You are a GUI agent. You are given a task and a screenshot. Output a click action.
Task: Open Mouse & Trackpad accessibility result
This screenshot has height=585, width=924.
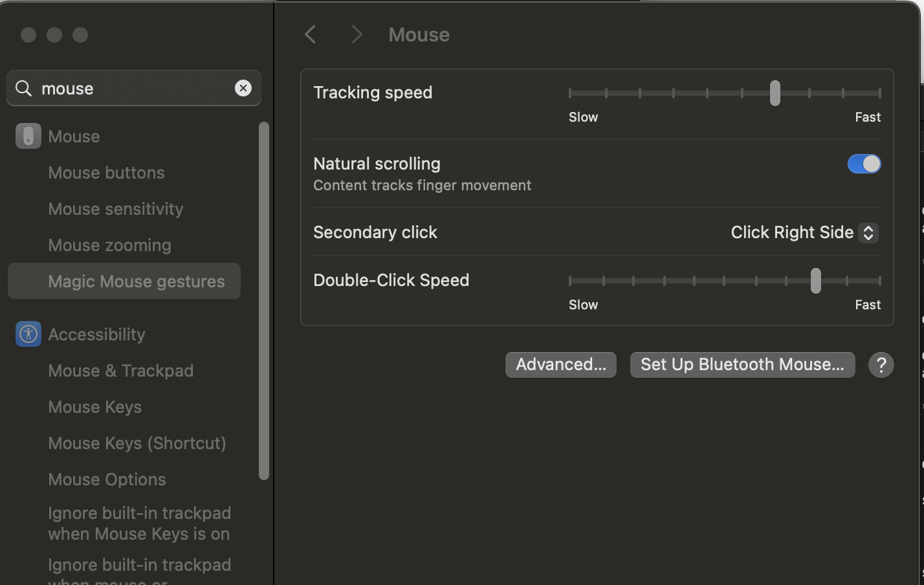pyautogui.click(x=121, y=371)
